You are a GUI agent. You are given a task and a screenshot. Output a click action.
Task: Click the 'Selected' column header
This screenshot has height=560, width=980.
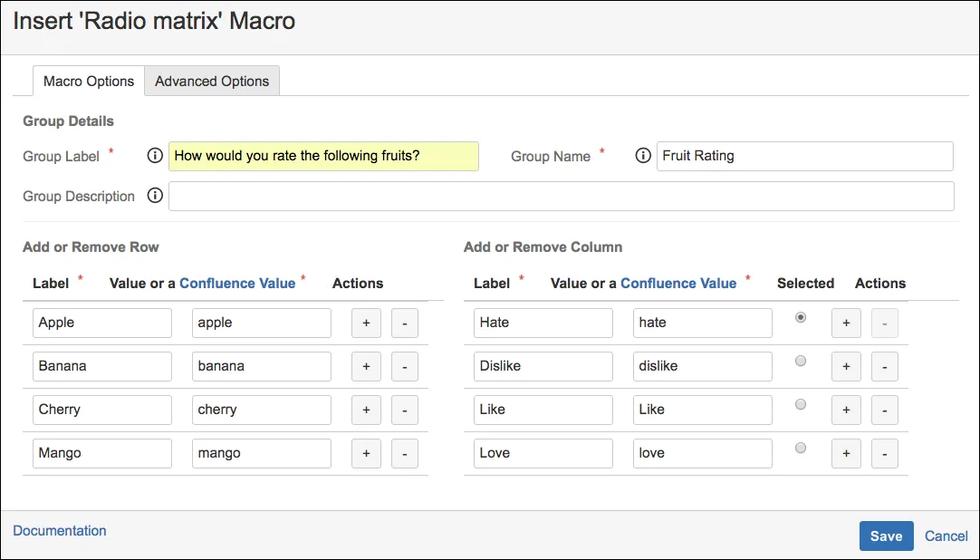805,283
